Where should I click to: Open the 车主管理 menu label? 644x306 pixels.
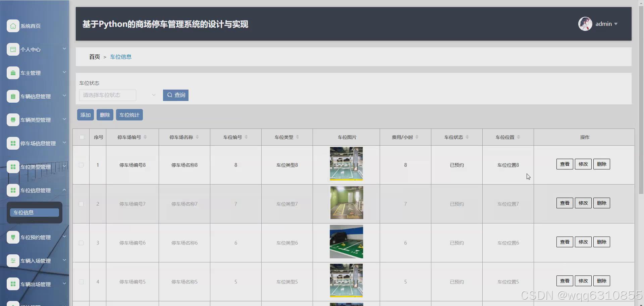[31, 73]
